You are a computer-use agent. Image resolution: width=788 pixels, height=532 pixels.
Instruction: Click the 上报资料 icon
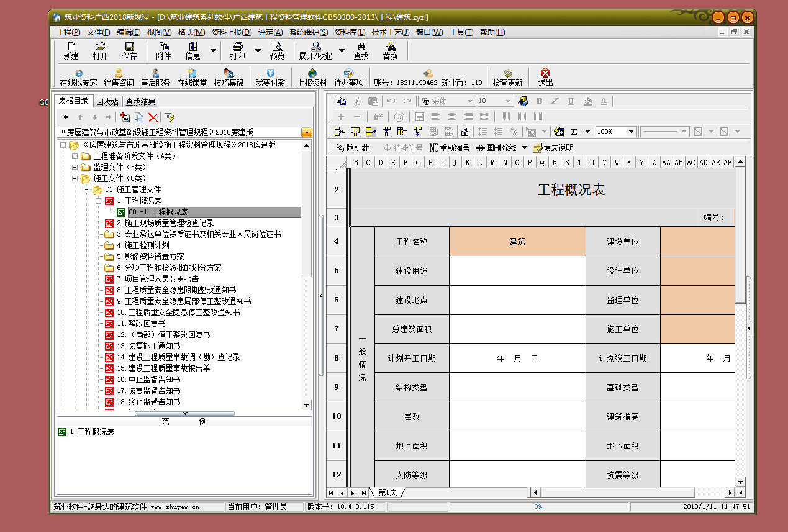(x=312, y=77)
